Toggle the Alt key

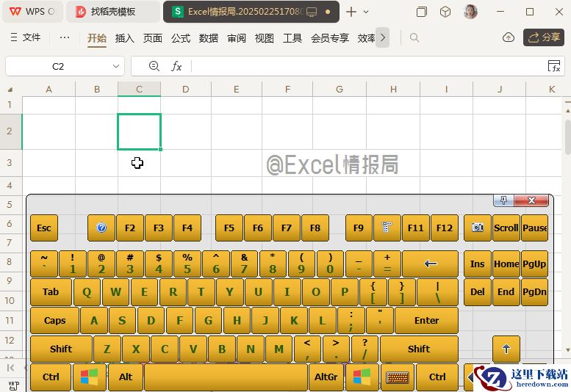pos(126,377)
